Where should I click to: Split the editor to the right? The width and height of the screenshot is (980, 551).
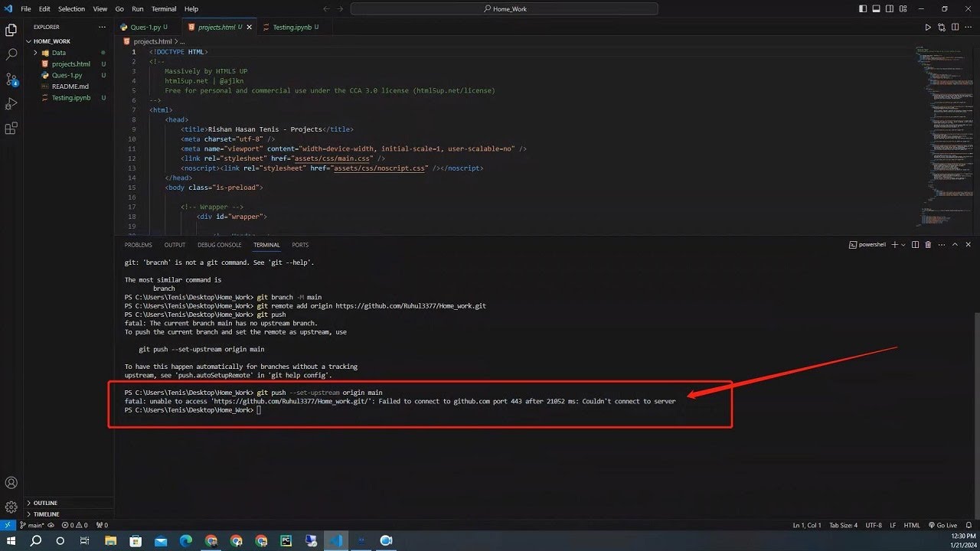955,27
